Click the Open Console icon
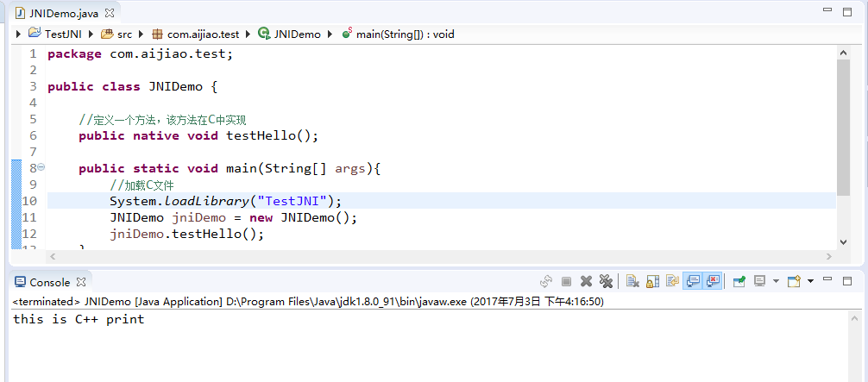 [x=794, y=281]
